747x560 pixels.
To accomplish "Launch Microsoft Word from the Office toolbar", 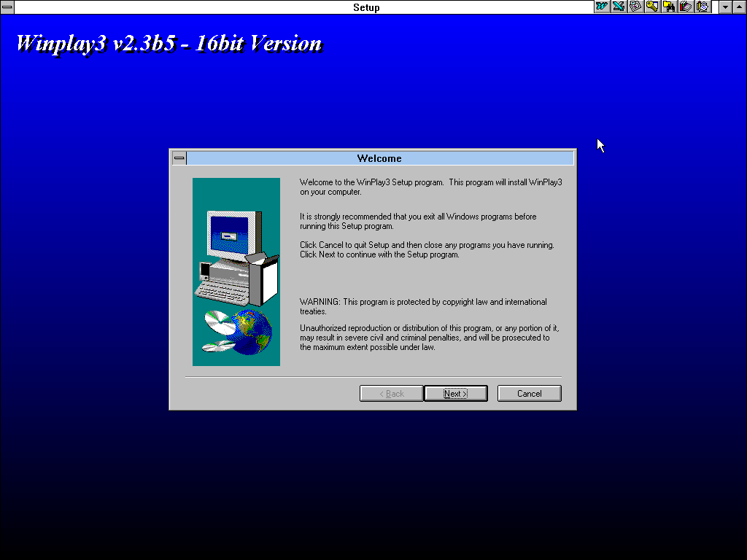I will (x=602, y=7).
